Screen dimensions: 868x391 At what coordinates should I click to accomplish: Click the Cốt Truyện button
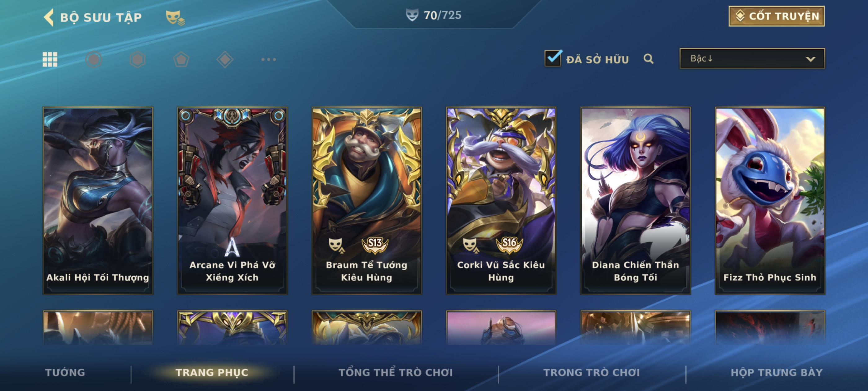pyautogui.click(x=776, y=16)
